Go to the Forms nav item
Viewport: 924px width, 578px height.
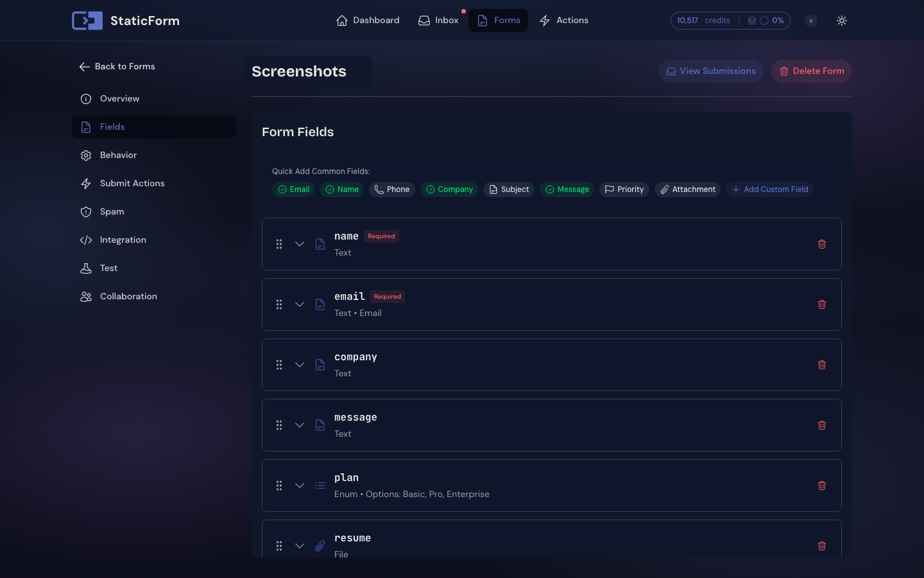pos(499,21)
